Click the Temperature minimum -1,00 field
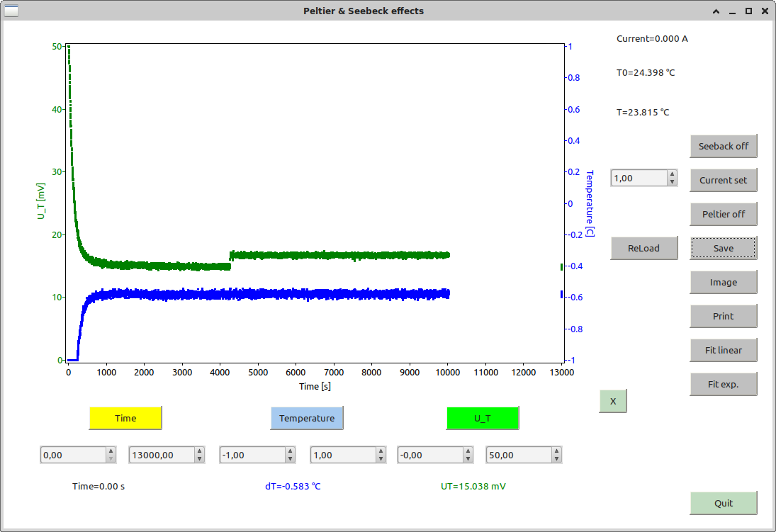Viewport: 776px width, 532px height. 253,455
